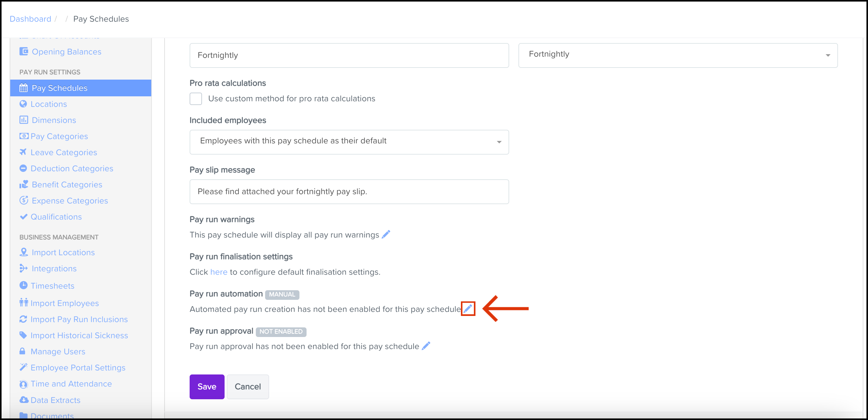Click the Locations globe icon in sidebar
This screenshot has height=420, width=868.
(x=23, y=104)
